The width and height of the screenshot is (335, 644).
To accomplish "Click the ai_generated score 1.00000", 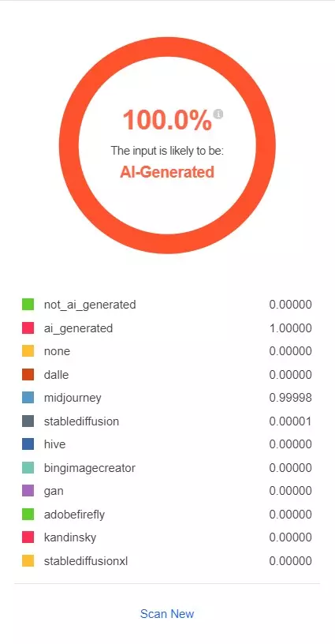I will click(x=290, y=328).
